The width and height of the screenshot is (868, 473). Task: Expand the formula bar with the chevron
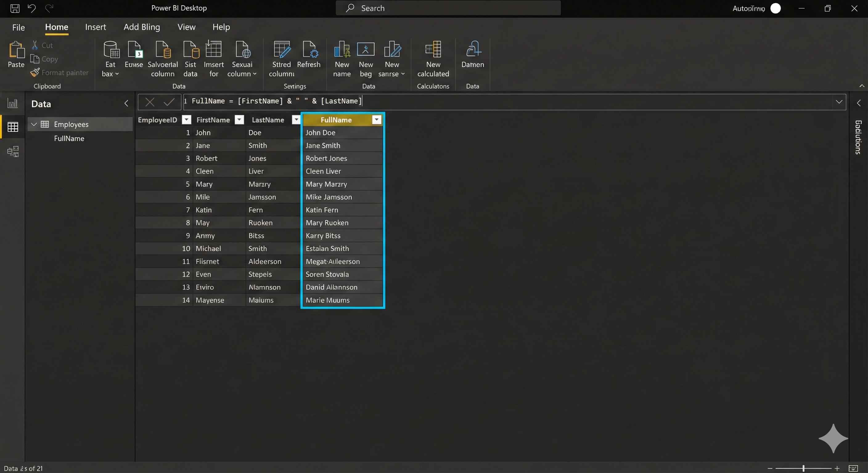(839, 102)
